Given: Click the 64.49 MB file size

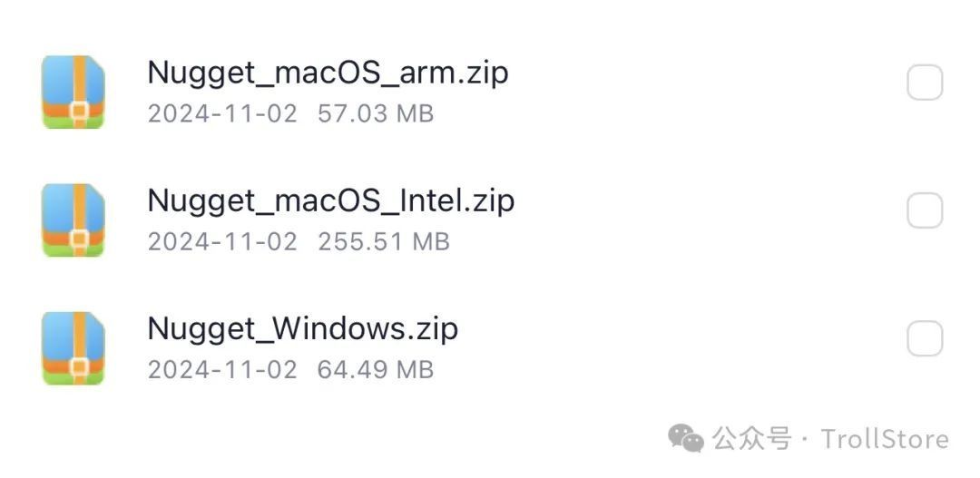Looking at the screenshot, I should 376,370.
